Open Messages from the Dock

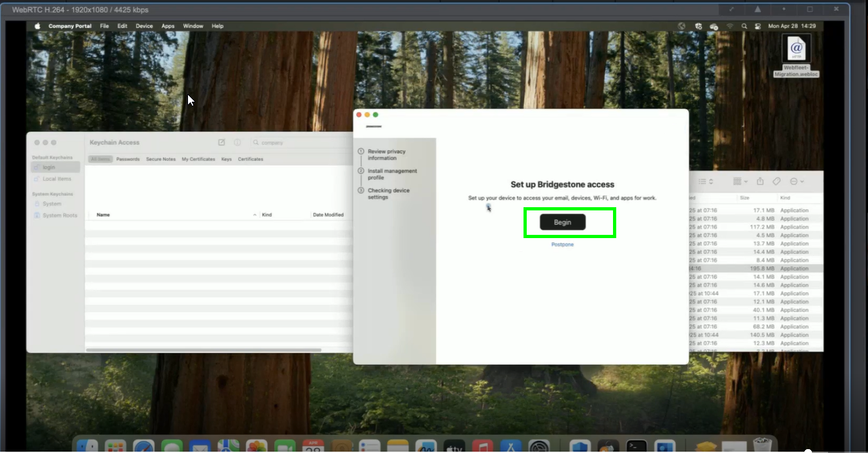point(172,446)
